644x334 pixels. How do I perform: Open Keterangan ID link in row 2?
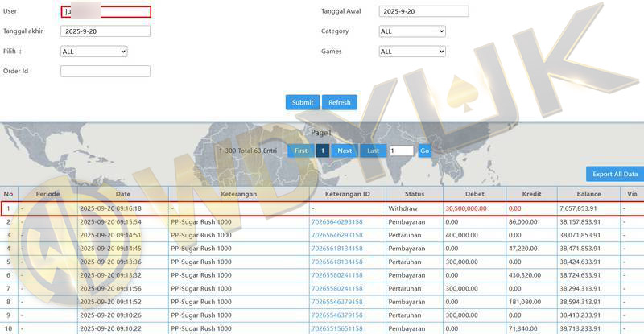[x=336, y=221]
